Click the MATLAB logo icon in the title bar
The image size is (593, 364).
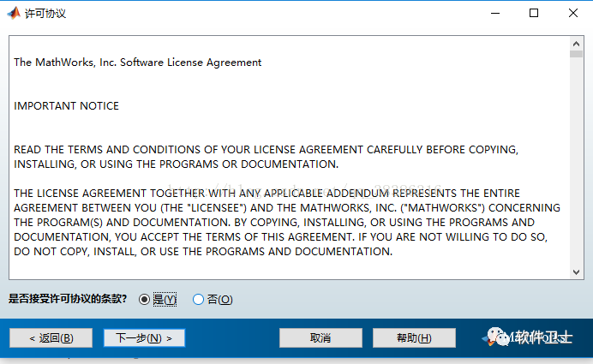tap(14, 13)
